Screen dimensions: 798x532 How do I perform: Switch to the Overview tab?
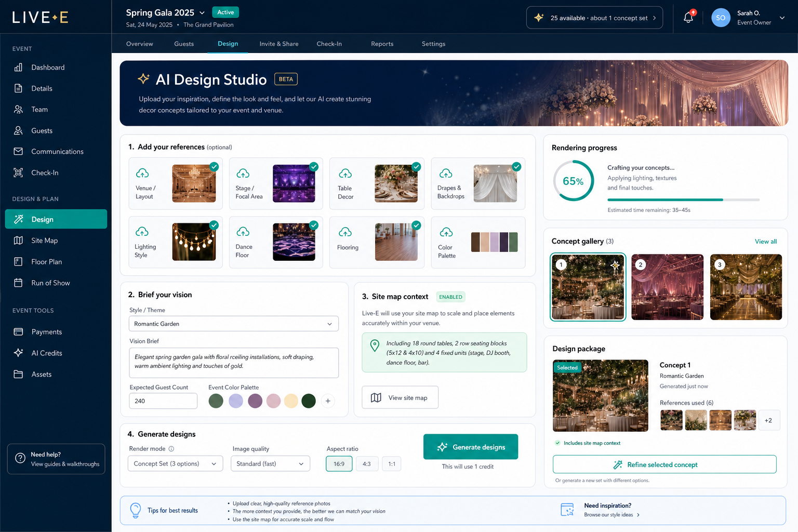click(x=140, y=44)
